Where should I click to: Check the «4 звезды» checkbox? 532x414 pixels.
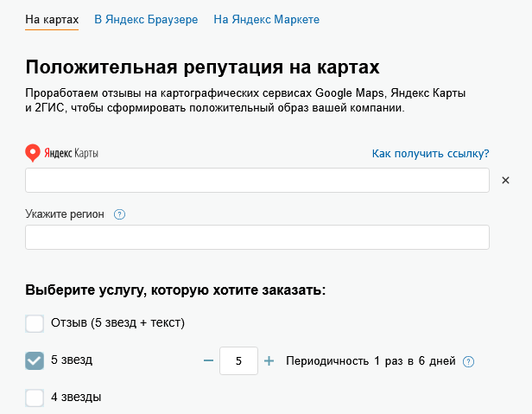35,398
